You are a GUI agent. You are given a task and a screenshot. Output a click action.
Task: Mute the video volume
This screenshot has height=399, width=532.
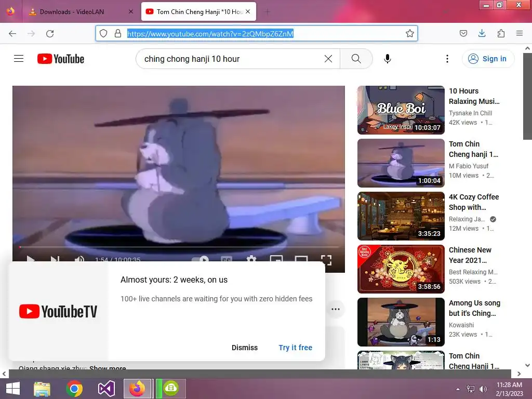coord(79,260)
